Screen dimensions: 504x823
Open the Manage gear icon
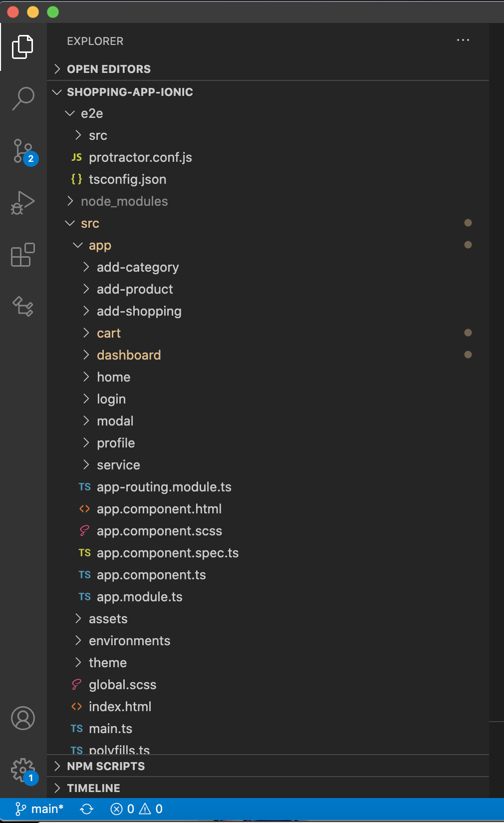click(23, 770)
